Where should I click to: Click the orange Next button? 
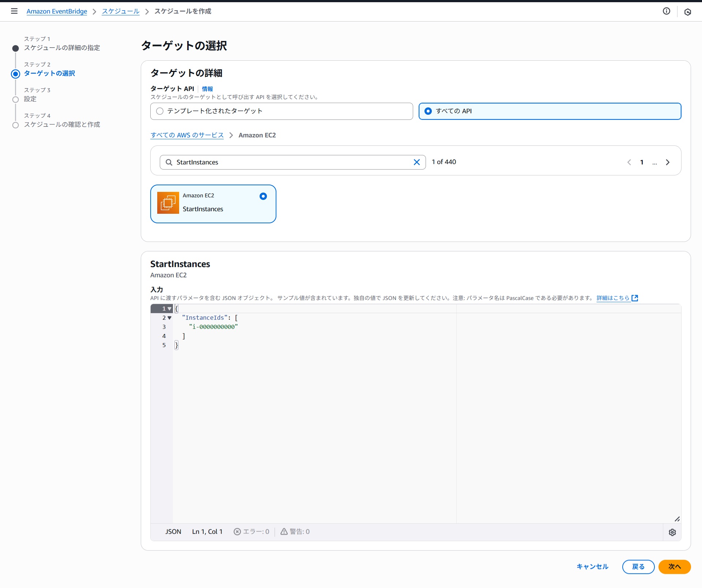pos(674,566)
